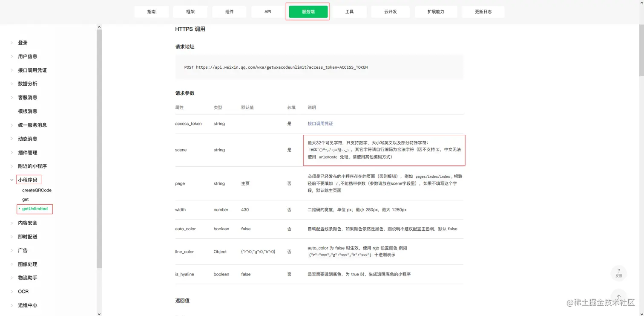The height and width of the screenshot is (316, 644).
Task: Click the 小程序码 sidebar label
Action: [28, 180]
